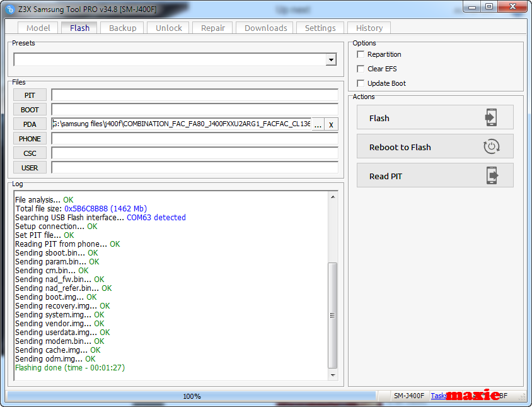Click the 'Reading PIT from phone' log line
Screen dimensions: 532x407
(67, 244)
